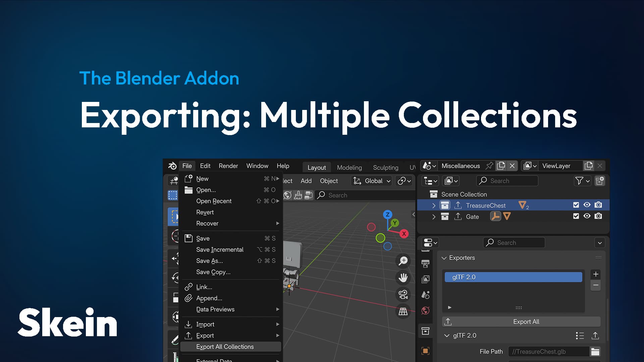Image resolution: width=644 pixels, height=362 pixels.
Task: Switch to the Modeling workspace tab
Action: [349, 167]
